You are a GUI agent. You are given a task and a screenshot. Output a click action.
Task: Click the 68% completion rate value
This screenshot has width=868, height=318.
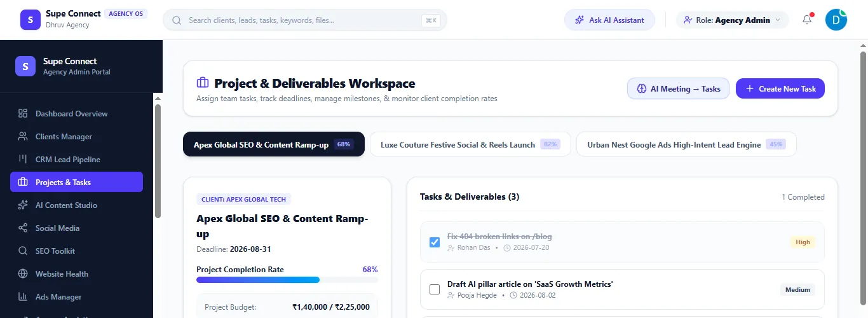click(370, 270)
